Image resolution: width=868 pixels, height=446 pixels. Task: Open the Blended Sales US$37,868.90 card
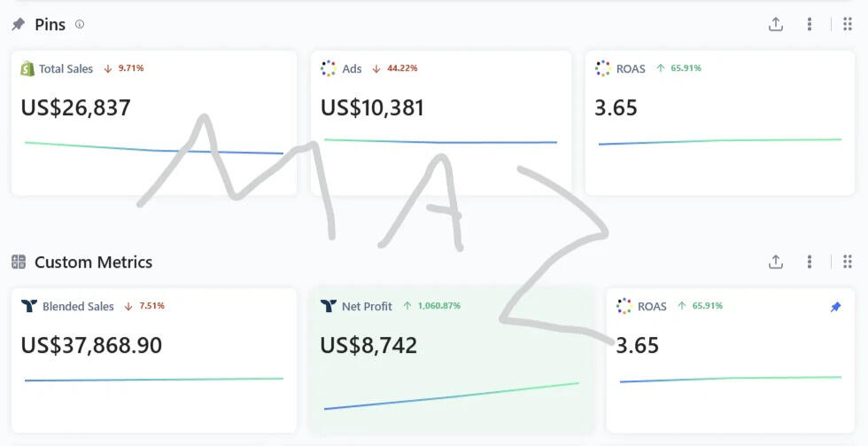coord(154,360)
